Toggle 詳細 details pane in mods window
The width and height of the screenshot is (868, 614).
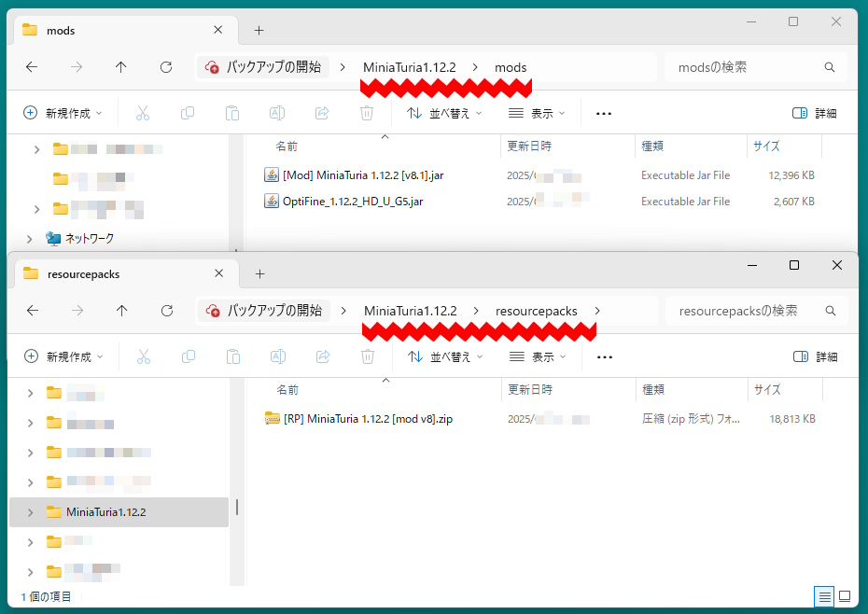point(814,113)
